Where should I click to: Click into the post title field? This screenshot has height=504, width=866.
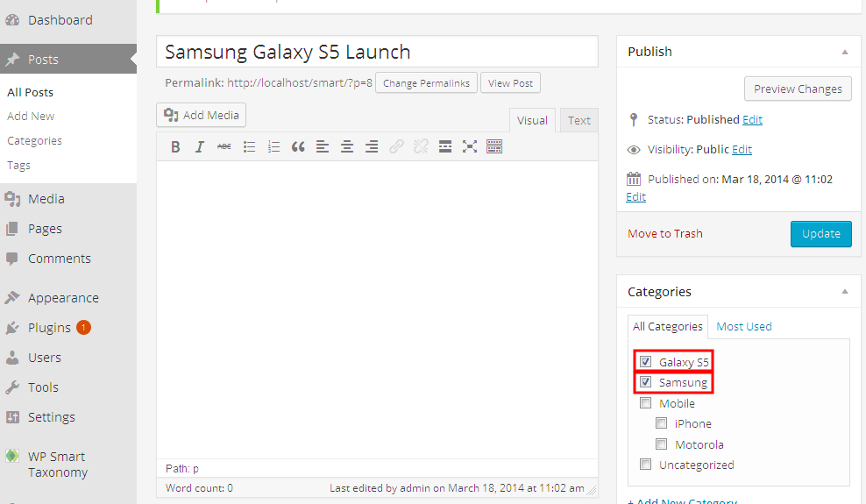377,52
